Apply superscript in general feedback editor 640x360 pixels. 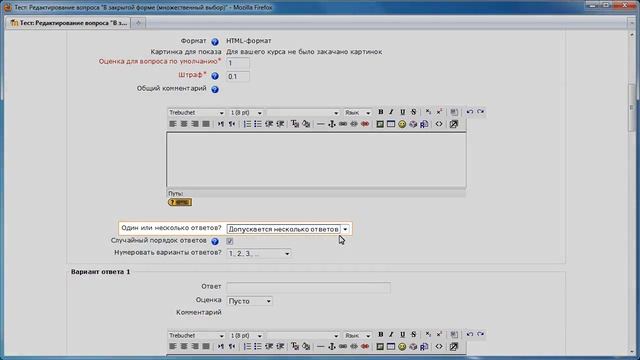439,112
